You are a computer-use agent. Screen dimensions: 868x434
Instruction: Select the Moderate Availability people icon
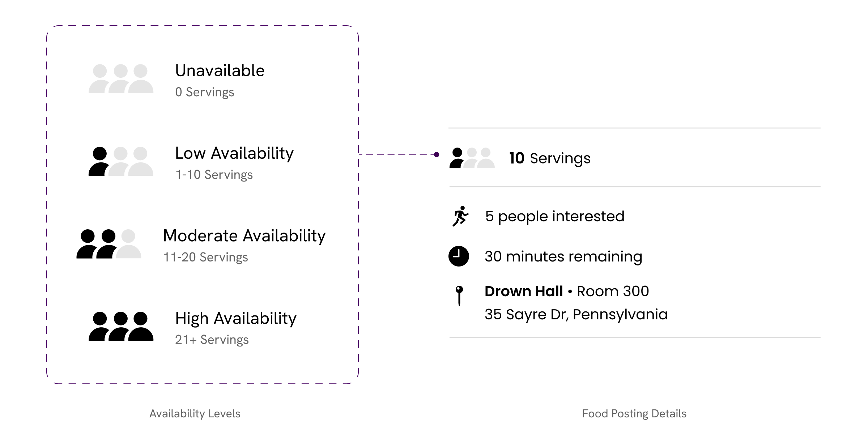(109, 244)
